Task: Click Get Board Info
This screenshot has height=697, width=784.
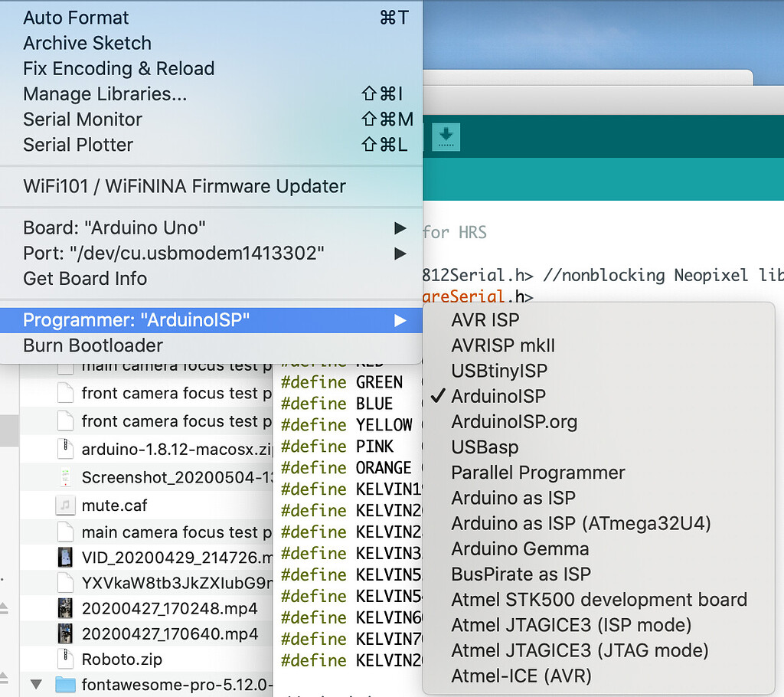Action: point(84,279)
